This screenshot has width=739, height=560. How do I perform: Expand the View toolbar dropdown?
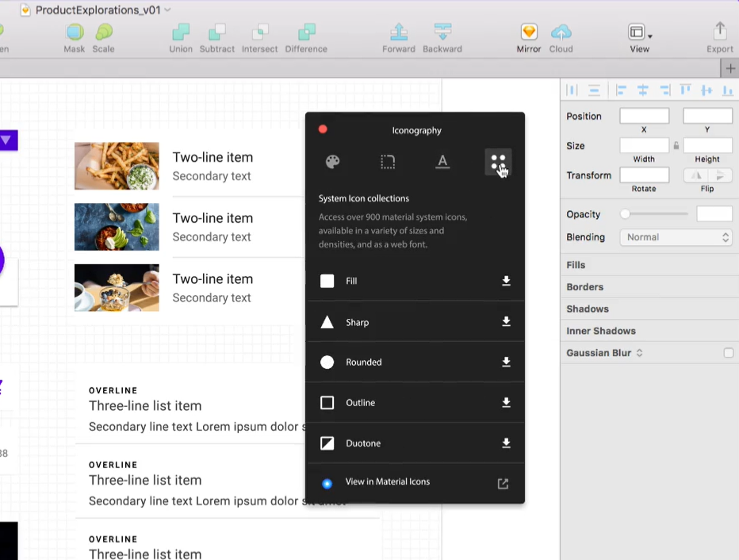[639, 33]
